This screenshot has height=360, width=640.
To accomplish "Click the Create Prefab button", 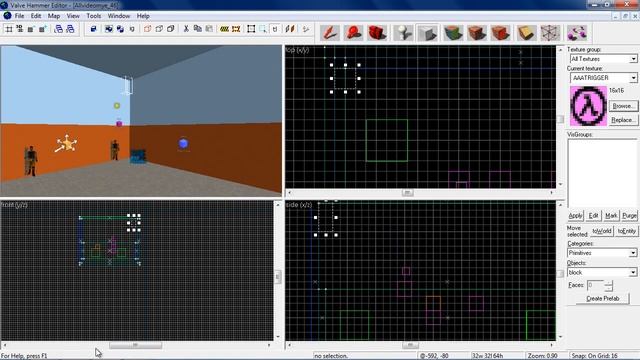I will [602, 298].
